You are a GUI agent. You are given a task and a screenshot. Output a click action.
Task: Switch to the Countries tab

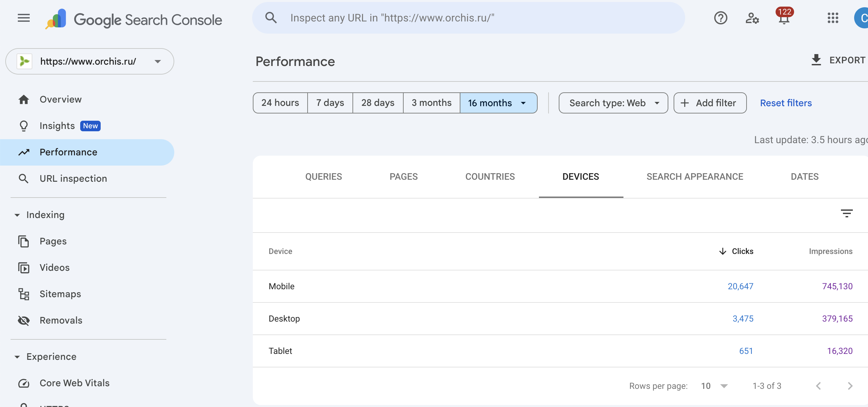(x=489, y=176)
